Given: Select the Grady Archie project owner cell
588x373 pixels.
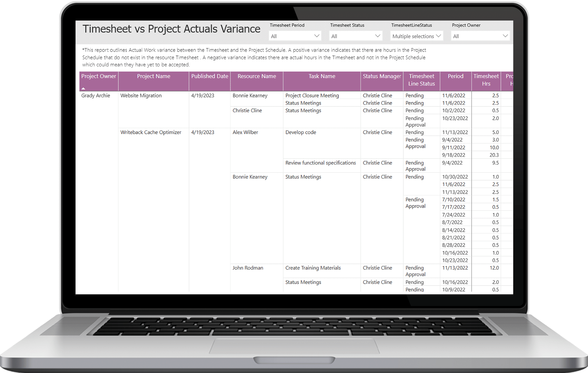Looking at the screenshot, I should (x=96, y=95).
